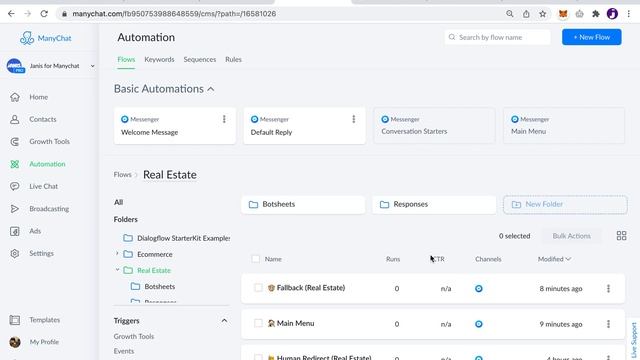Switch to the Sequences tab

[200, 60]
